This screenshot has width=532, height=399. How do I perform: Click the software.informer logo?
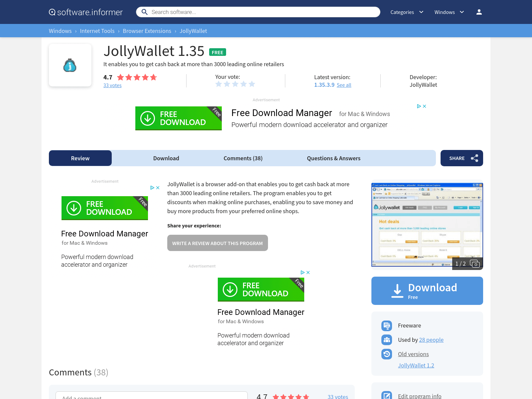pos(86,12)
